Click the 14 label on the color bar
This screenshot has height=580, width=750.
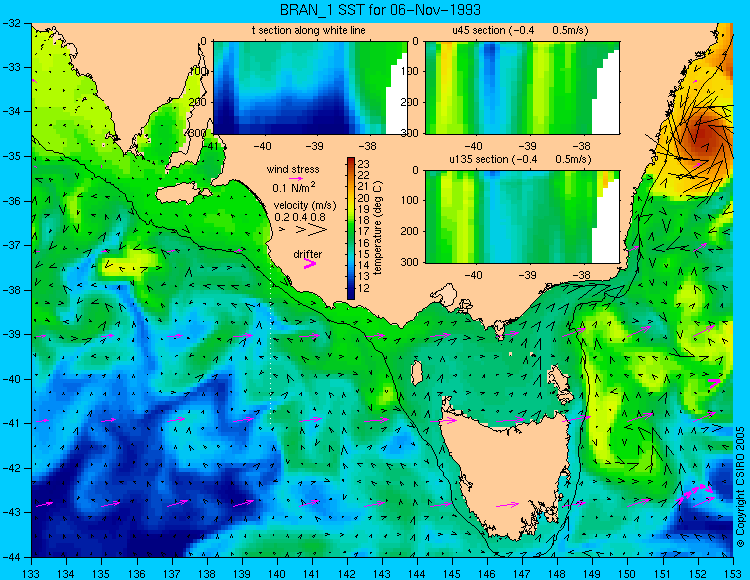coord(364,266)
